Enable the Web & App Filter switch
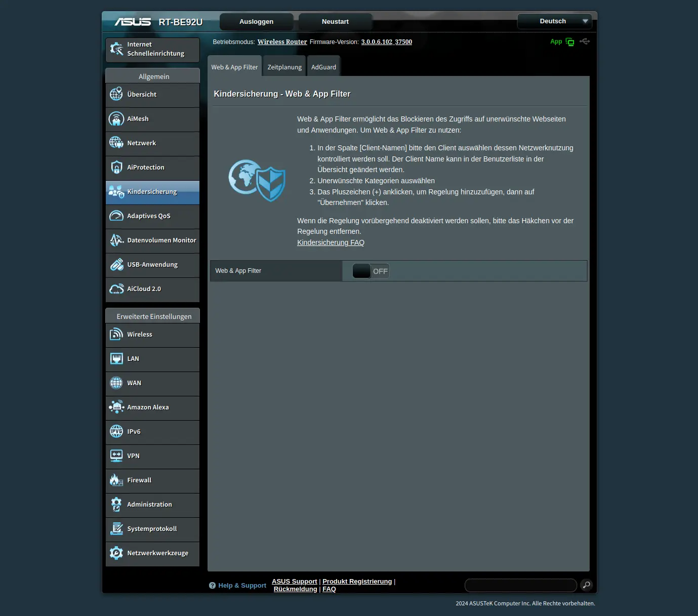698x616 pixels. [371, 271]
